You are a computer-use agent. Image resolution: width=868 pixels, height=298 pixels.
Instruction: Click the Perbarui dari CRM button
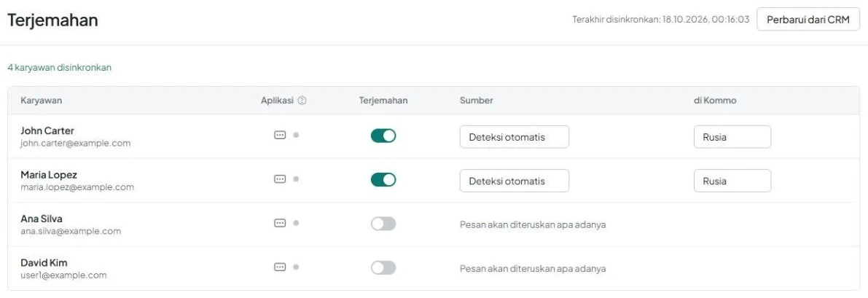pos(808,20)
